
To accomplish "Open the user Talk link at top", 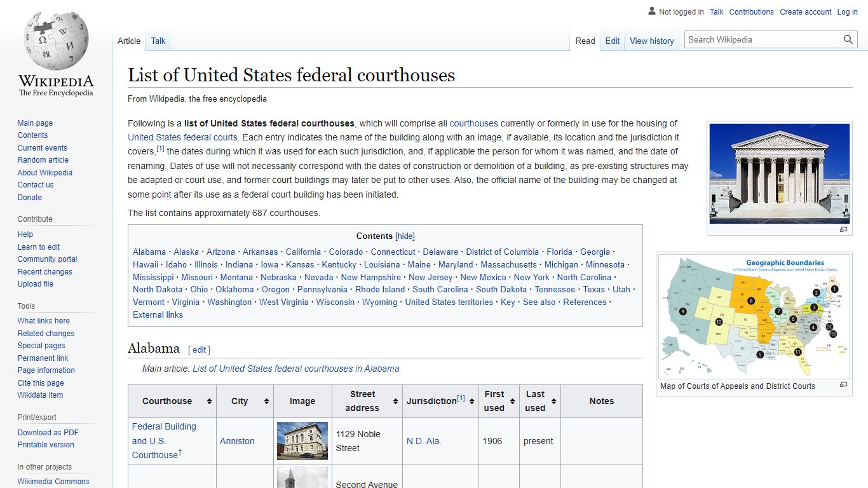I will 717,12.
